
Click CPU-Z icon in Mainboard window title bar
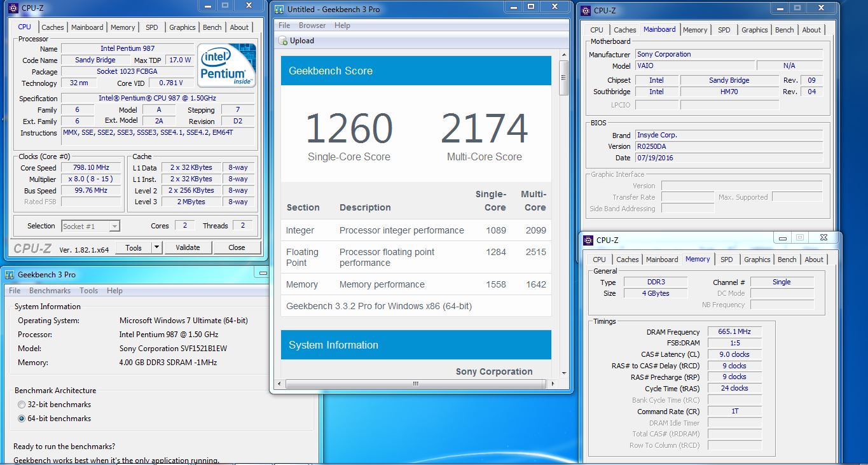(x=585, y=10)
